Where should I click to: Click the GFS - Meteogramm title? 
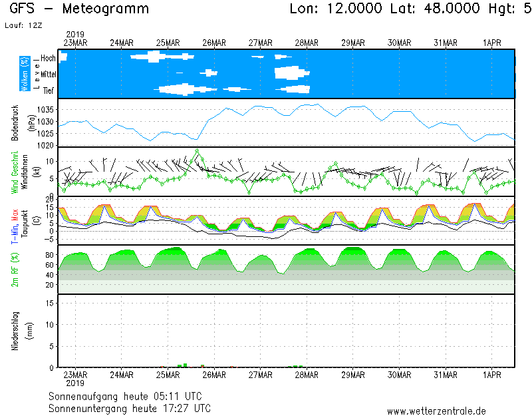[x=79, y=9]
